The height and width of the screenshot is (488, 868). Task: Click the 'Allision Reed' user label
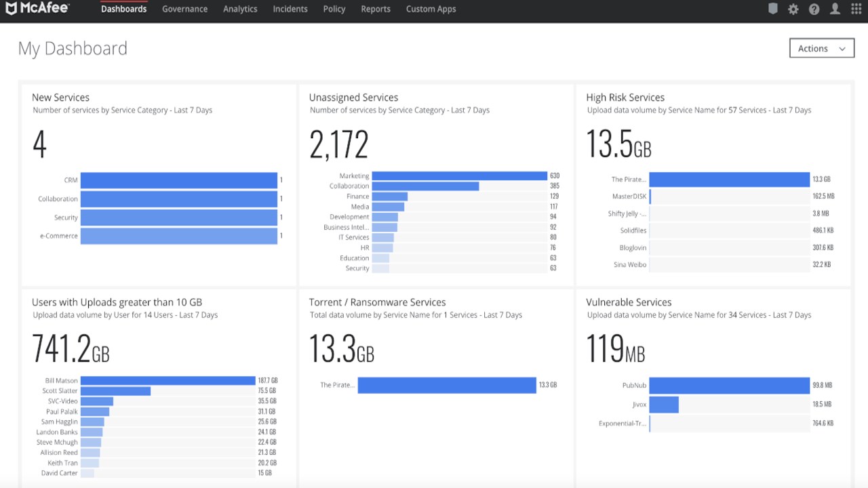click(x=59, y=453)
